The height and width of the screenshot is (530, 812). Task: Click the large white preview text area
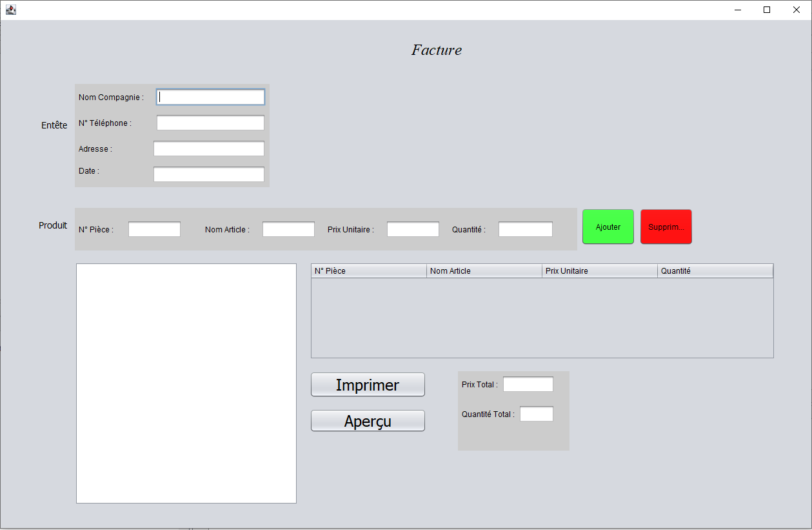(x=186, y=383)
